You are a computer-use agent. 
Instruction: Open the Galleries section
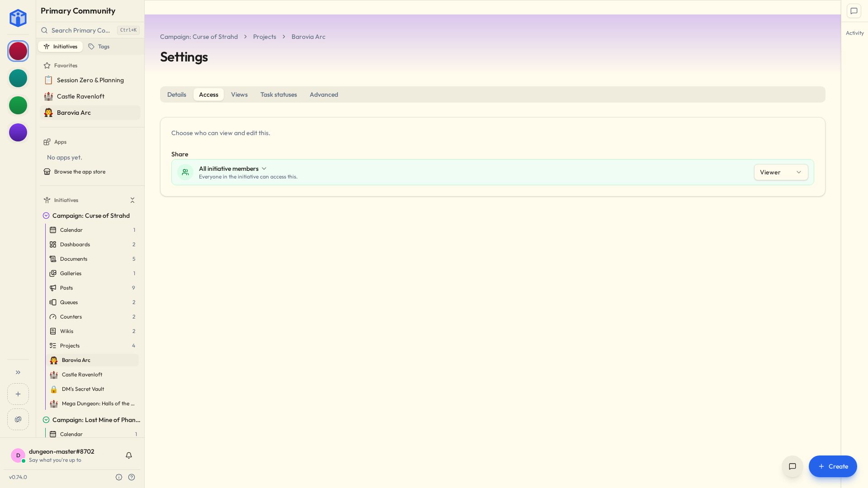click(93, 273)
